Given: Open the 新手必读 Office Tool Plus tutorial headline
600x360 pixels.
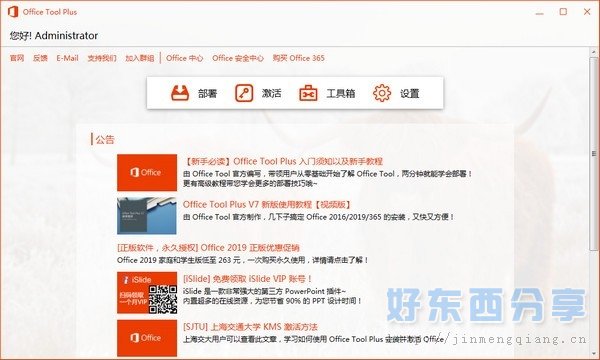Looking at the screenshot, I should pos(283,161).
